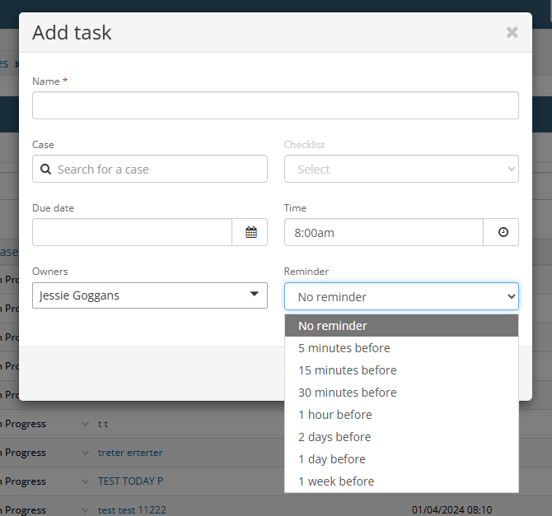This screenshot has width=552, height=516.
Task: Open the 'test test 11222' task link
Action: tap(132, 510)
